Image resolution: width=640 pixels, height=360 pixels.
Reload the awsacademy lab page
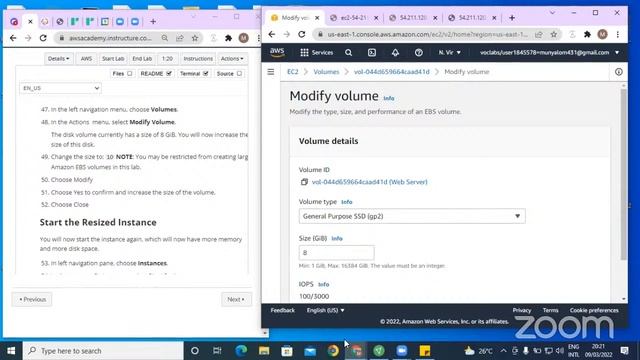click(x=43, y=38)
